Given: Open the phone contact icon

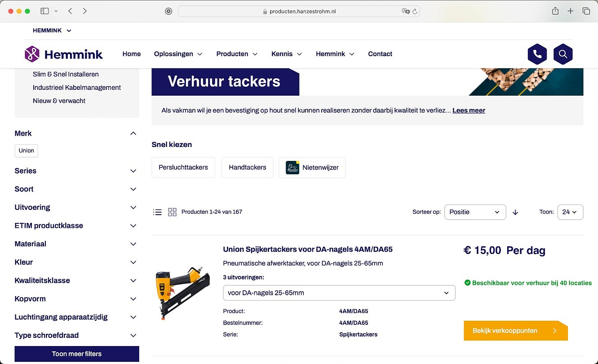Looking at the screenshot, I should click(537, 54).
